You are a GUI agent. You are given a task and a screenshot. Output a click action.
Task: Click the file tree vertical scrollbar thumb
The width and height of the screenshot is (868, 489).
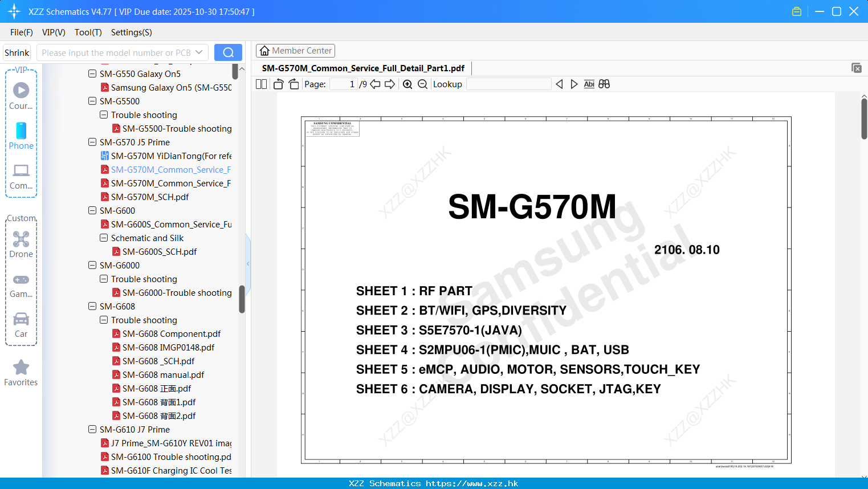pos(242,299)
